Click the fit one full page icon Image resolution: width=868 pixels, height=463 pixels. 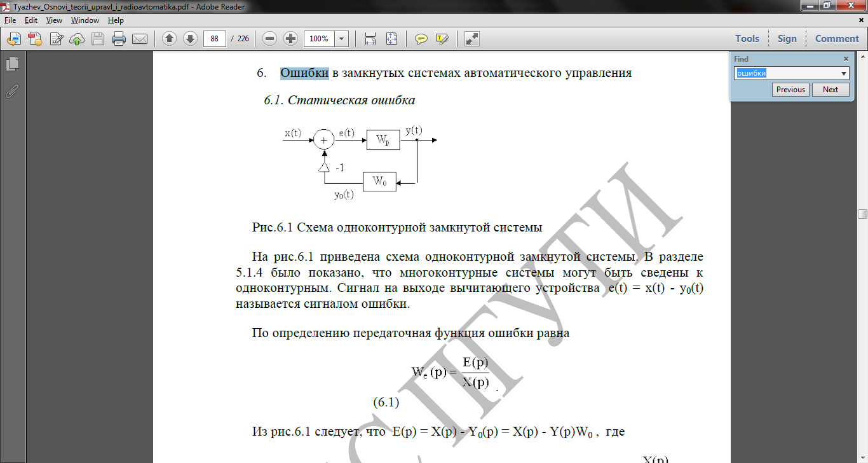coord(391,39)
